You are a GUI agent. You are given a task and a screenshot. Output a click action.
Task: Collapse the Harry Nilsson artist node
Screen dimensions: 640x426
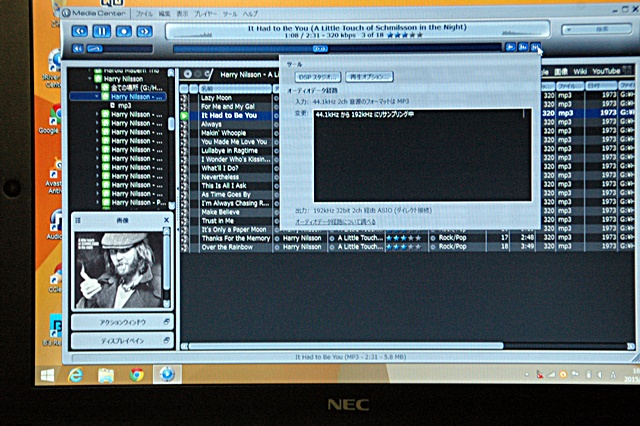pyautogui.click(x=89, y=79)
